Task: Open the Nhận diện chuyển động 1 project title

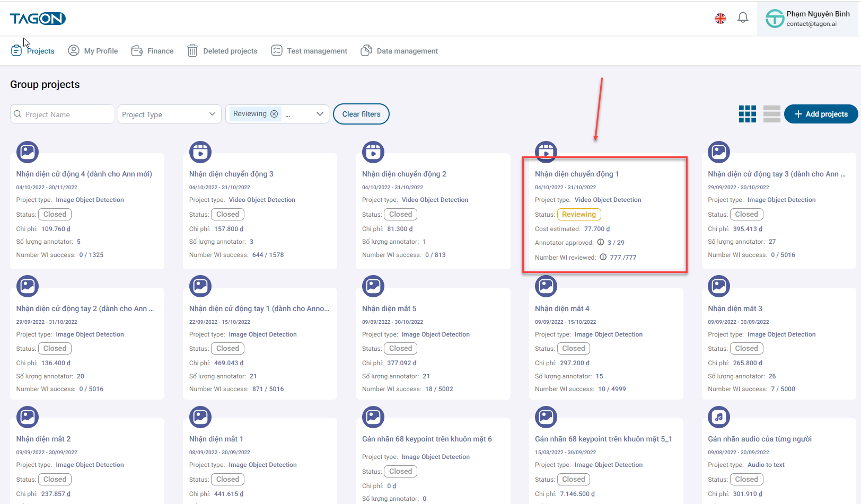Action: click(x=576, y=174)
